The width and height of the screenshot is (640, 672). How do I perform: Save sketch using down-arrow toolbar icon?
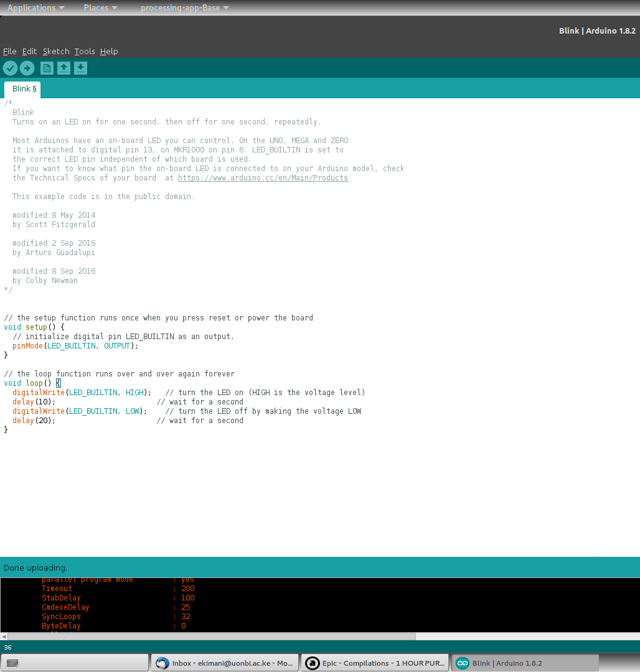[x=80, y=68]
